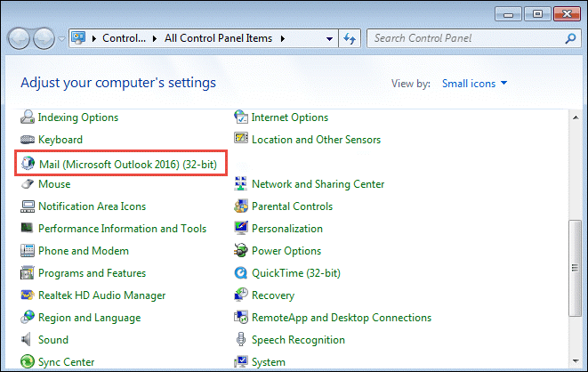Click the Power Options battery icon

coord(241,250)
